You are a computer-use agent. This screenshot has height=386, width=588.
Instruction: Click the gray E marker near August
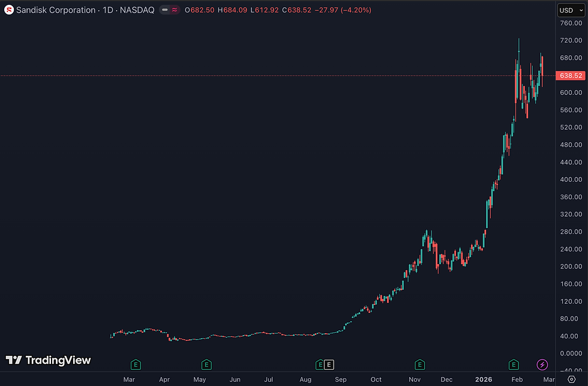click(329, 364)
